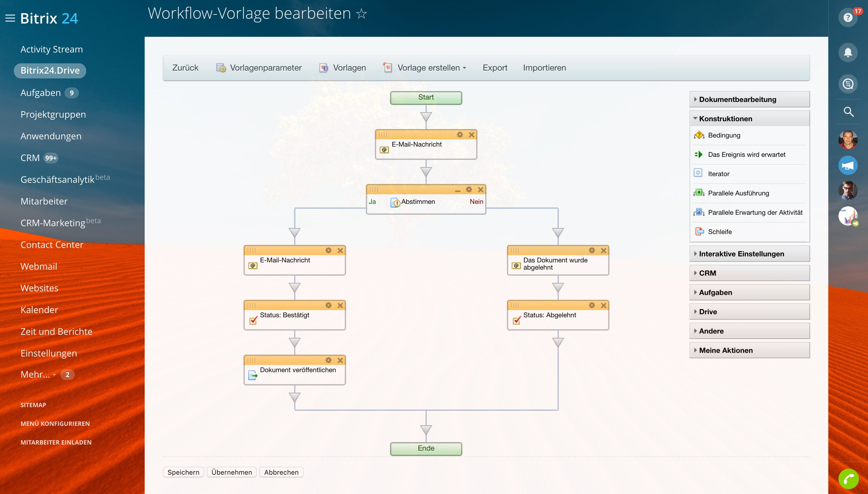The width and height of the screenshot is (868, 494).
Task: Toggle the hamburger menu beside Bitrix 24
Action: click(x=10, y=18)
